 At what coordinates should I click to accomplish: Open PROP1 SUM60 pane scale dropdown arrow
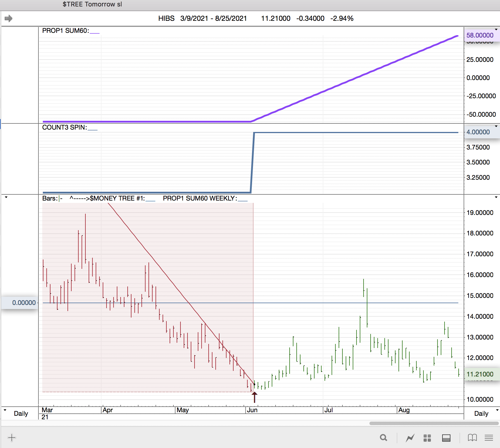(x=496, y=30)
